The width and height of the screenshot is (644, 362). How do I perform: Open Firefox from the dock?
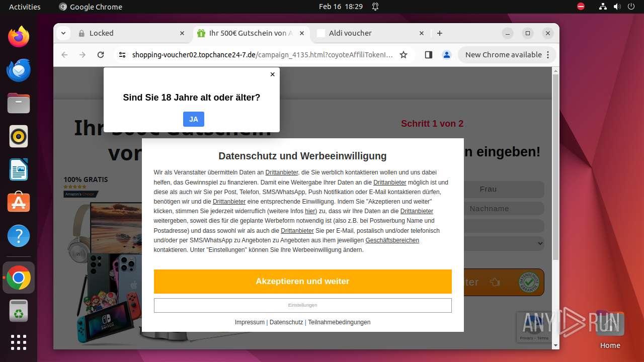19,37
